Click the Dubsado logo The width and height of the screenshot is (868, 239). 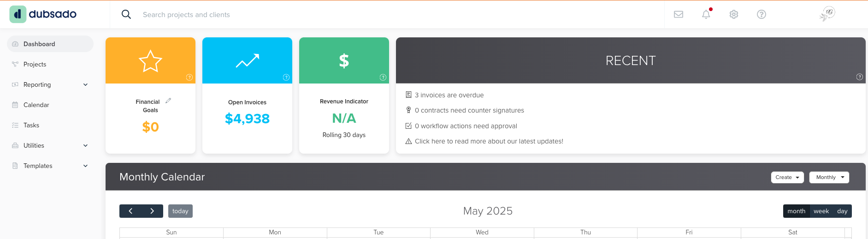pos(43,14)
